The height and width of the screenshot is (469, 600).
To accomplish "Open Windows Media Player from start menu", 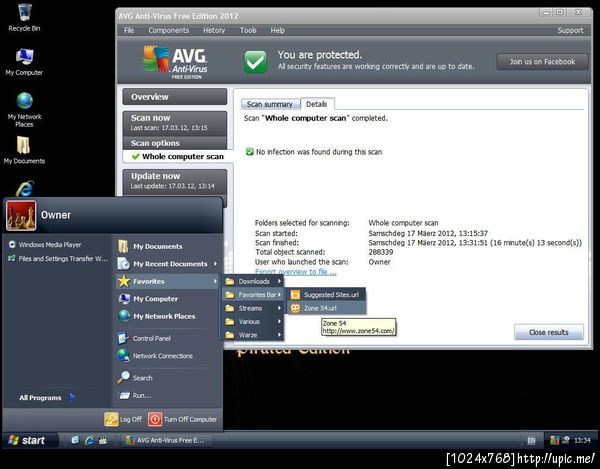I will 45,245.
